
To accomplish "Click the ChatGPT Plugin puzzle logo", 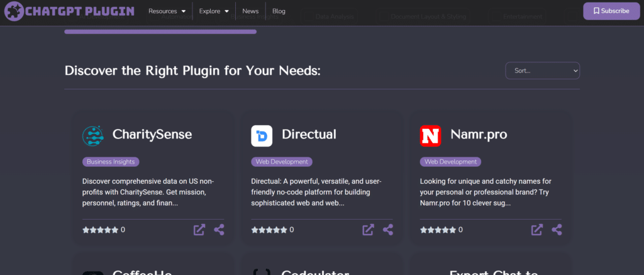I will tap(69, 11).
